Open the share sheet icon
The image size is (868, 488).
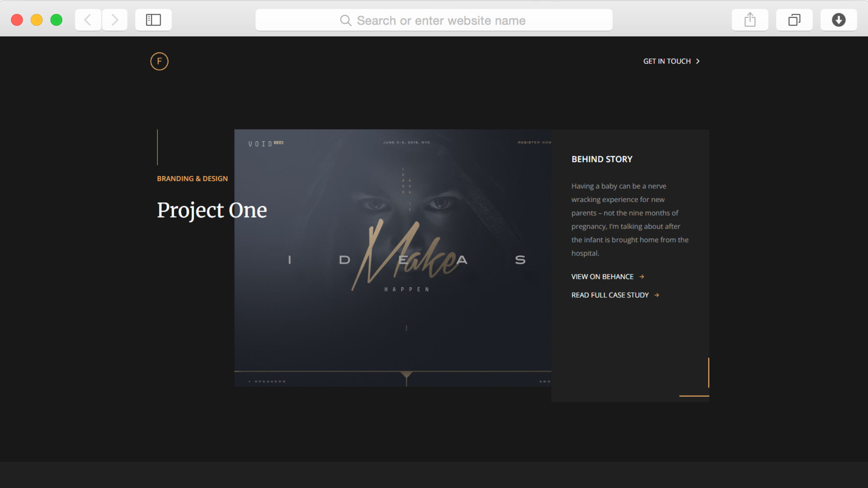coord(750,20)
